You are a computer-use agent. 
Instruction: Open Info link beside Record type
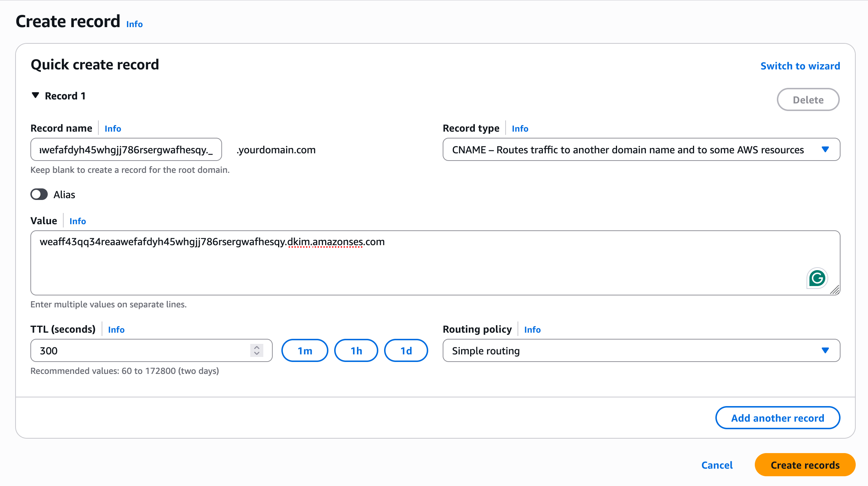click(x=520, y=129)
